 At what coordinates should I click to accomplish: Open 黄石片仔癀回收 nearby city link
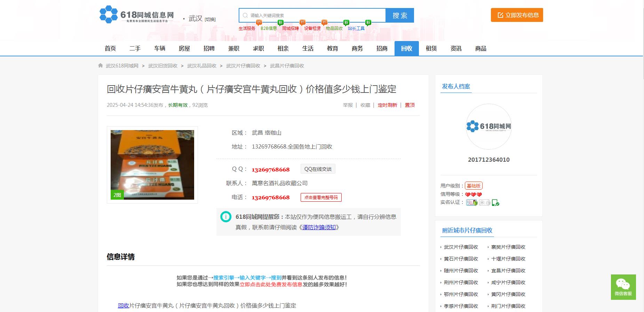pyautogui.click(x=461, y=259)
